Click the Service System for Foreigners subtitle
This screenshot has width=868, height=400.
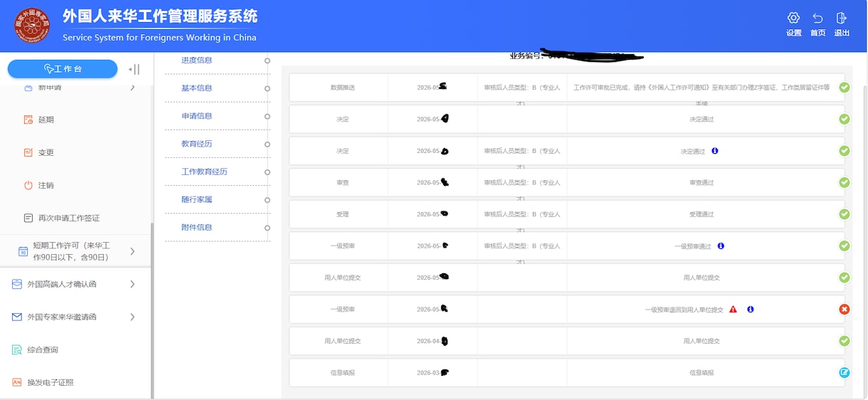point(159,38)
